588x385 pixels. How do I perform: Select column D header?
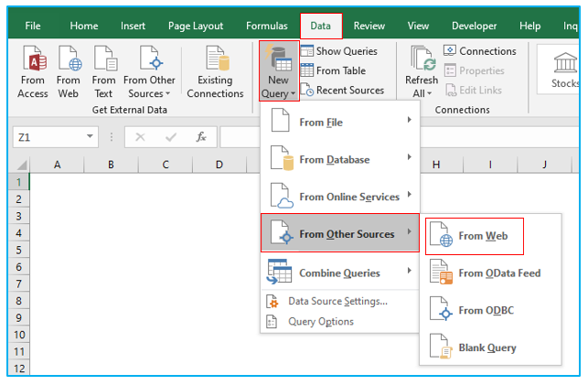(x=219, y=165)
